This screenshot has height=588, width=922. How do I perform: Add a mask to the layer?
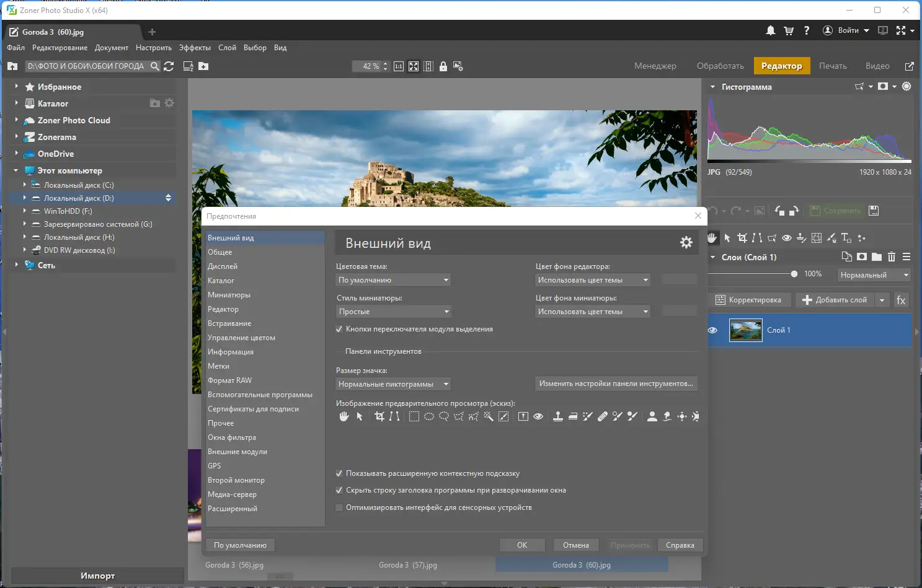(862, 257)
